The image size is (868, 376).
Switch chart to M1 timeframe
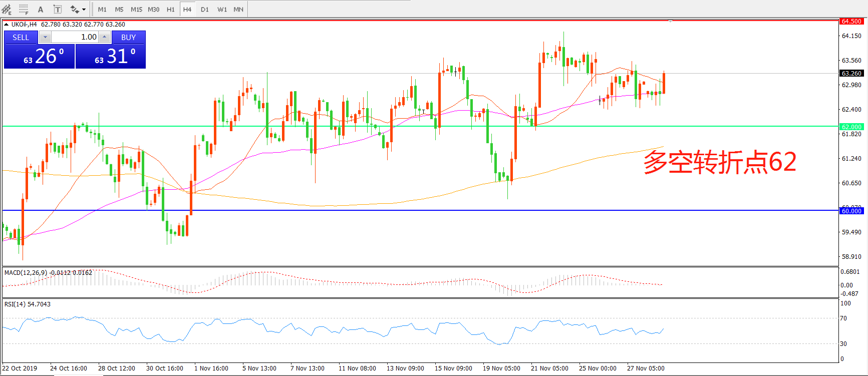pyautogui.click(x=102, y=9)
